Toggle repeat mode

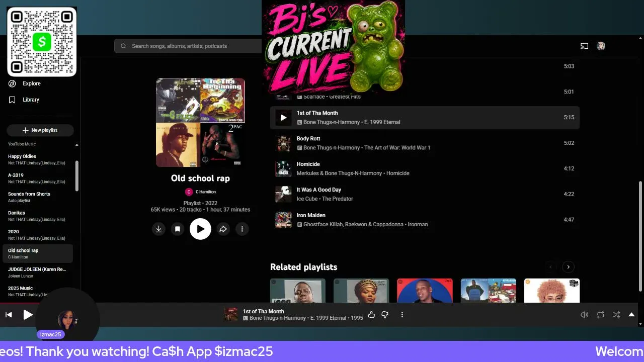(x=600, y=315)
